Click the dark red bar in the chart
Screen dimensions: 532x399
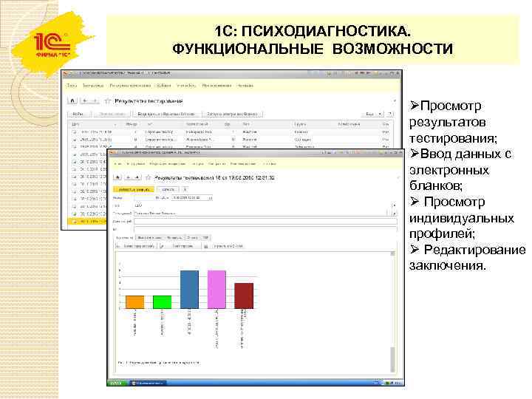244,296
